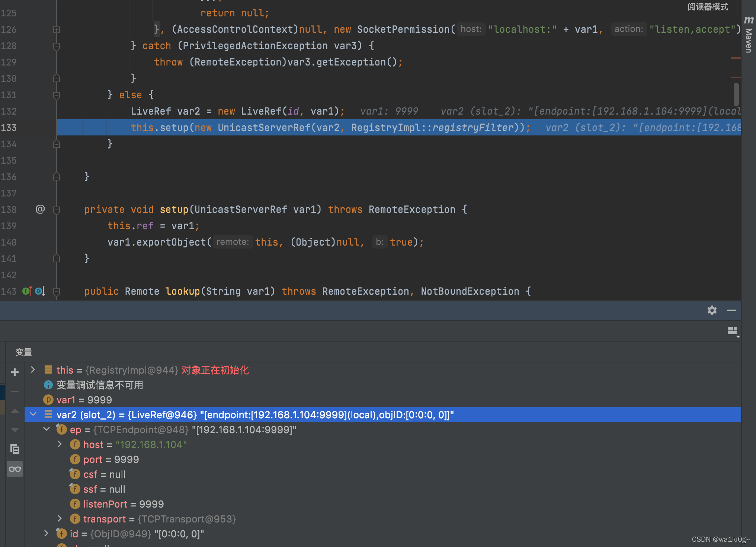Click the reader mode label 阅读器模式
The height and width of the screenshot is (547, 756).
(708, 7)
